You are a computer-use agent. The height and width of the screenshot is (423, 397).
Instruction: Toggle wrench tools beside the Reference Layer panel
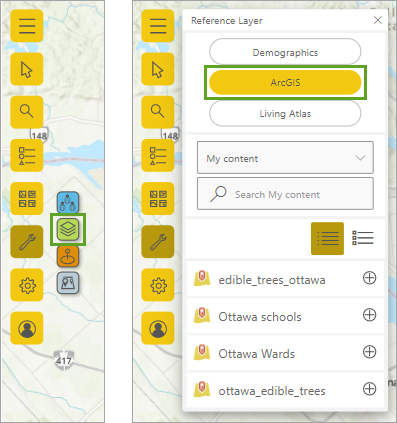click(x=158, y=242)
